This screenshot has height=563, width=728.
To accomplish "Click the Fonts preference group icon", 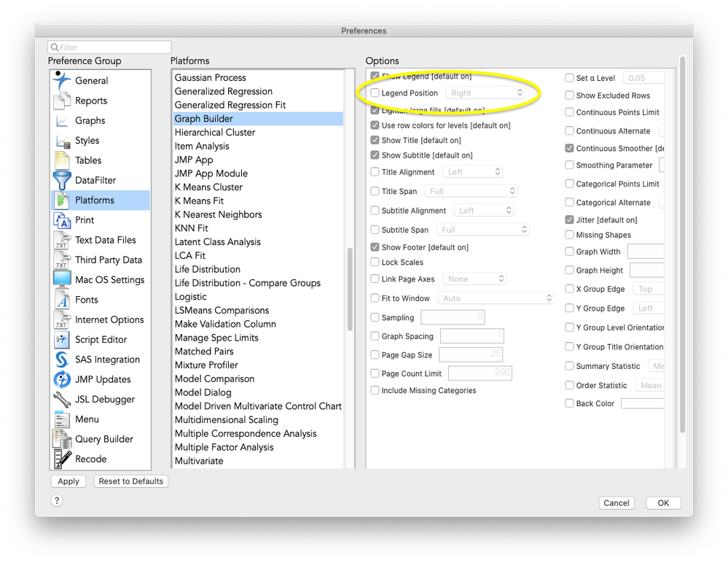I will click(x=62, y=300).
